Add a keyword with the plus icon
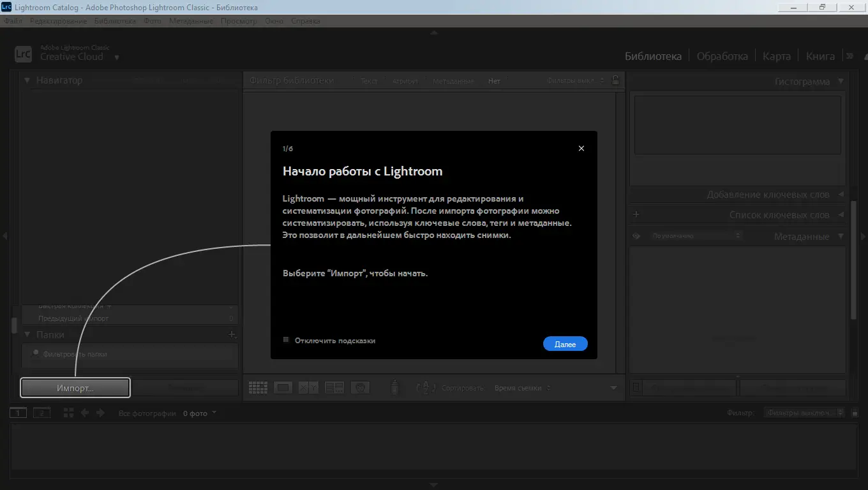Screen dimensions: 868x490 tap(636, 215)
